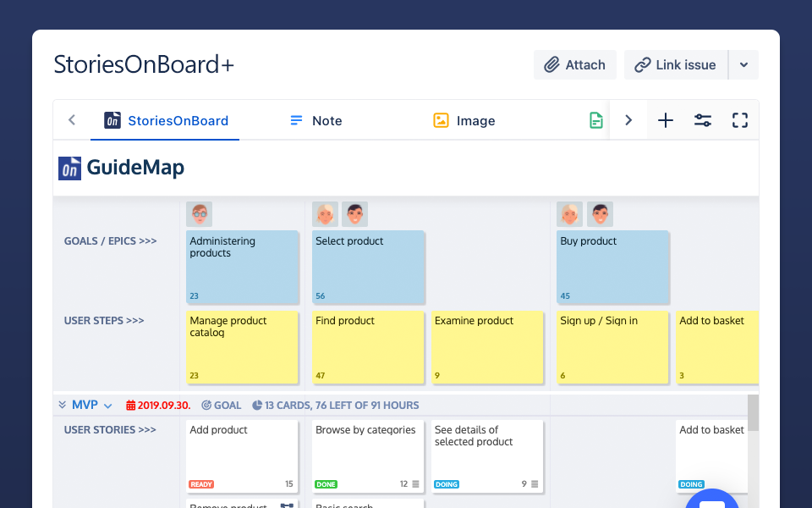Click blonde persona avatar above Buy product
The width and height of the screenshot is (812, 508).
[569, 214]
